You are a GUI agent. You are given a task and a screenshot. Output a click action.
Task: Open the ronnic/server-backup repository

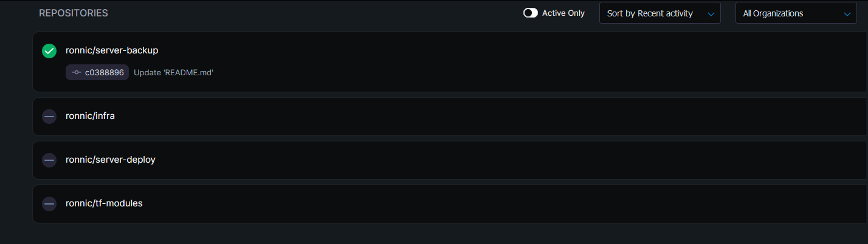(x=112, y=50)
